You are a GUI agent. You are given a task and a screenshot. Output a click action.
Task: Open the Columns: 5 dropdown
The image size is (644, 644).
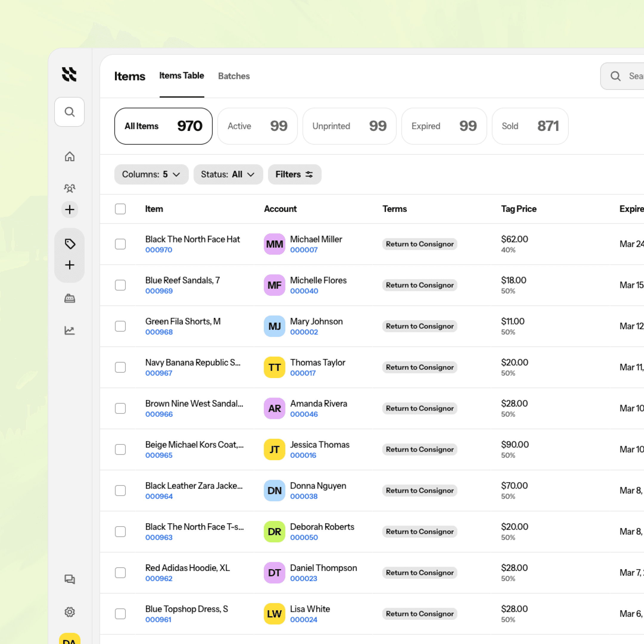(151, 174)
